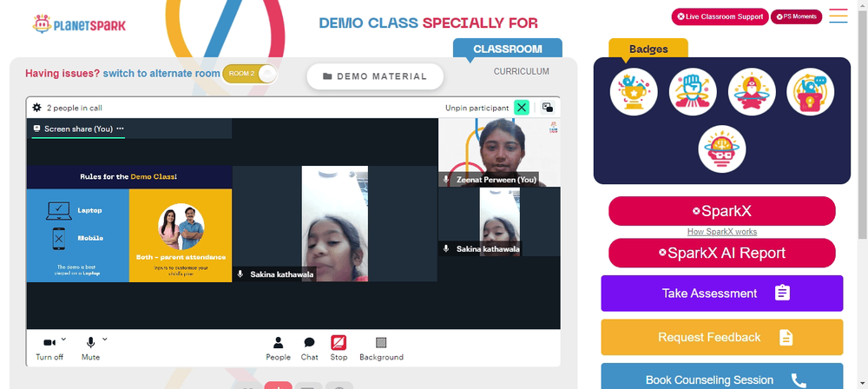Select small Sakina kathawala video tile
Viewport: 868px width, 389px height.
pyautogui.click(x=499, y=221)
